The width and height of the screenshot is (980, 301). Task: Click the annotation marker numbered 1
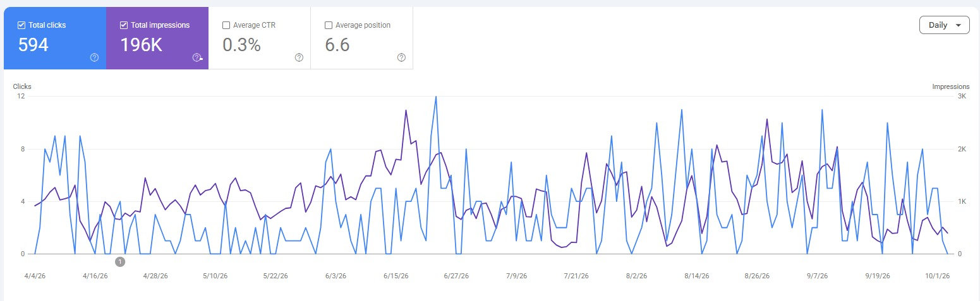click(x=120, y=261)
